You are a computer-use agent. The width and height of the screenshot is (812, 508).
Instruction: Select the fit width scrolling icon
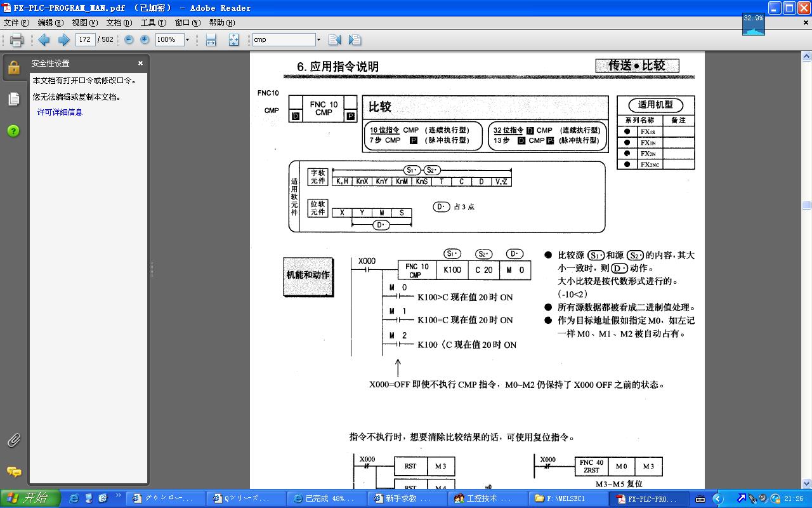[211, 40]
